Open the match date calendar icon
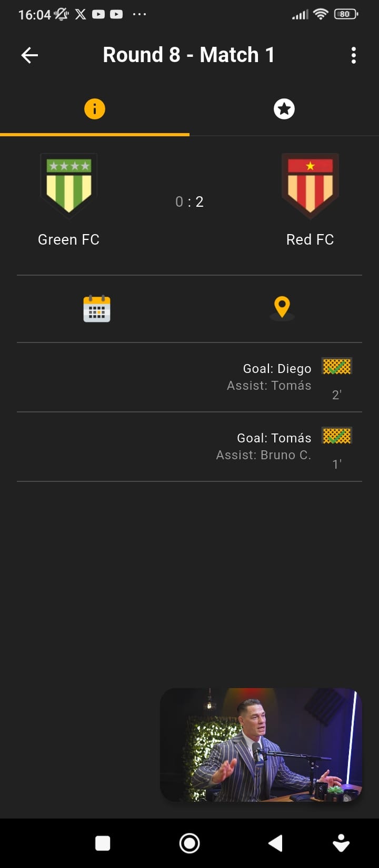 (x=97, y=308)
